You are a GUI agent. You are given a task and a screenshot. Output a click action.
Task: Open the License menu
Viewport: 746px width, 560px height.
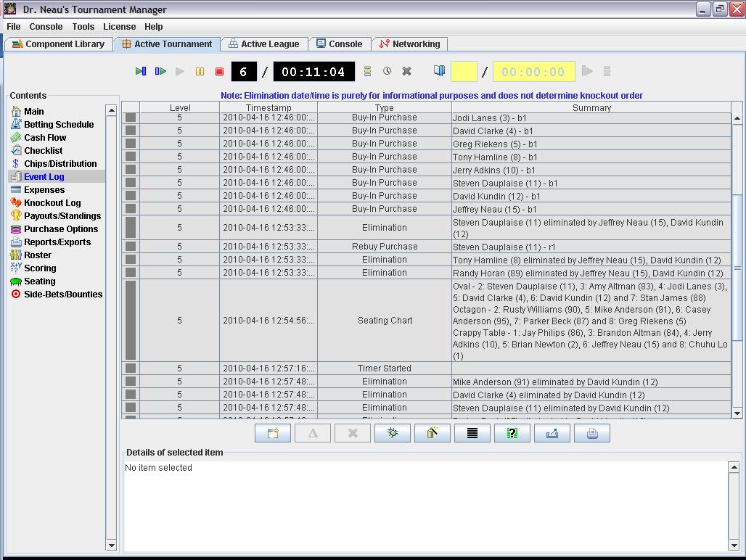tap(120, 27)
